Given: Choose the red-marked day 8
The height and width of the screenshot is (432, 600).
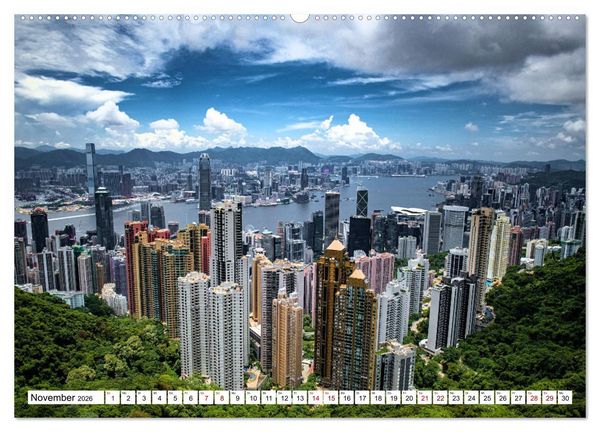Looking at the screenshot, I should 222,398.
